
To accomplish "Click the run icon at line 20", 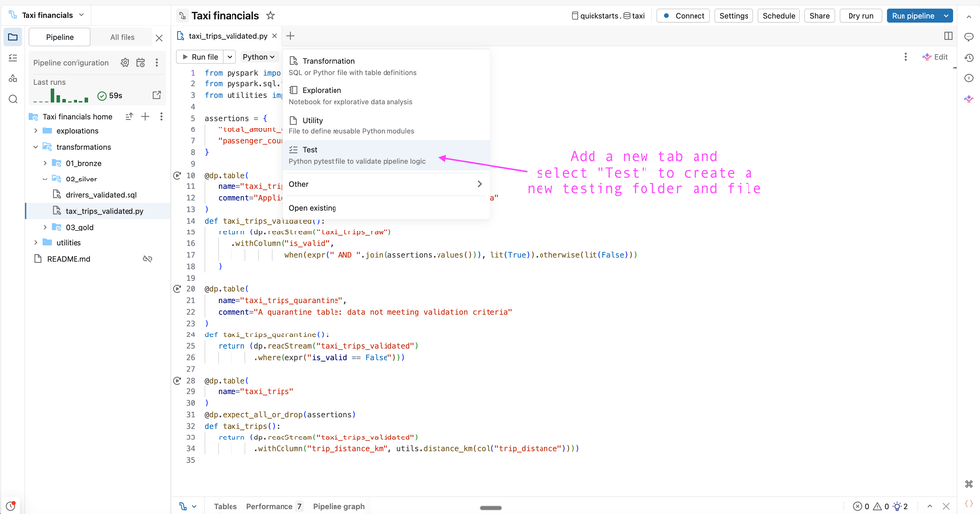I will click(177, 289).
